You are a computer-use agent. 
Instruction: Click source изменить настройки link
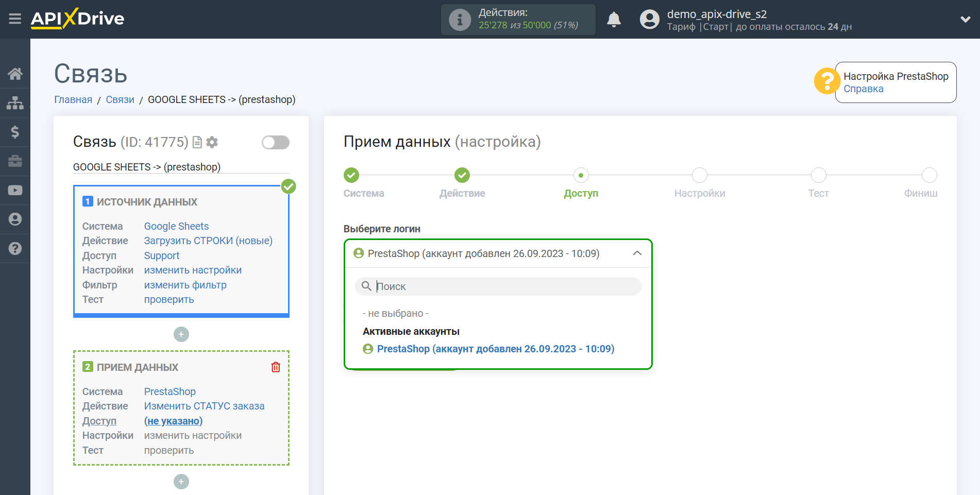[x=193, y=270]
